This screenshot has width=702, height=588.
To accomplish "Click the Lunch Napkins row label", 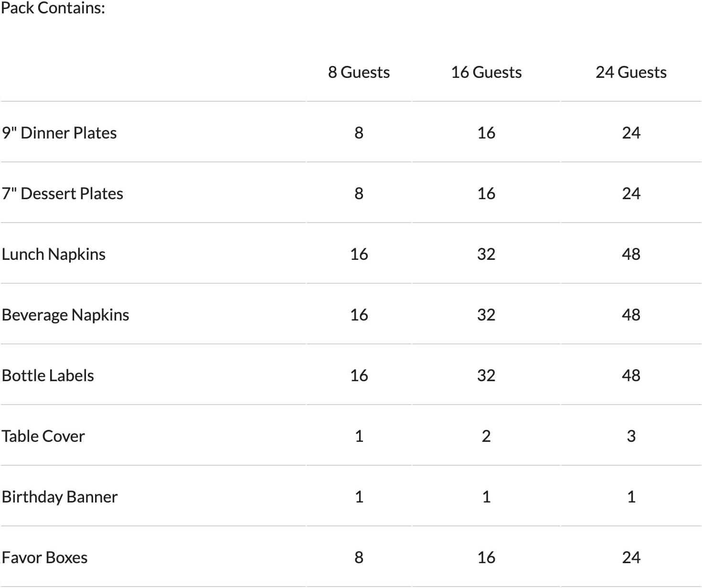I will pyautogui.click(x=53, y=254).
